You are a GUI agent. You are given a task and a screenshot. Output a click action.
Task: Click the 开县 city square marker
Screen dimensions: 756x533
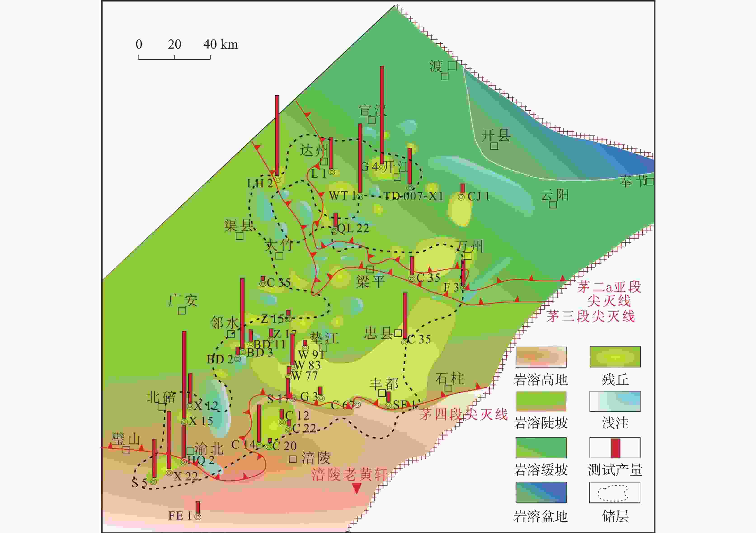(494, 146)
